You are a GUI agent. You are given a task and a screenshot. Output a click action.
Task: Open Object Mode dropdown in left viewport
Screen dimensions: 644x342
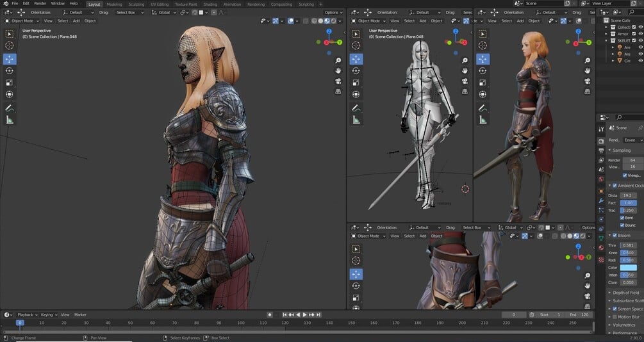pyautogui.click(x=22, y=21)
